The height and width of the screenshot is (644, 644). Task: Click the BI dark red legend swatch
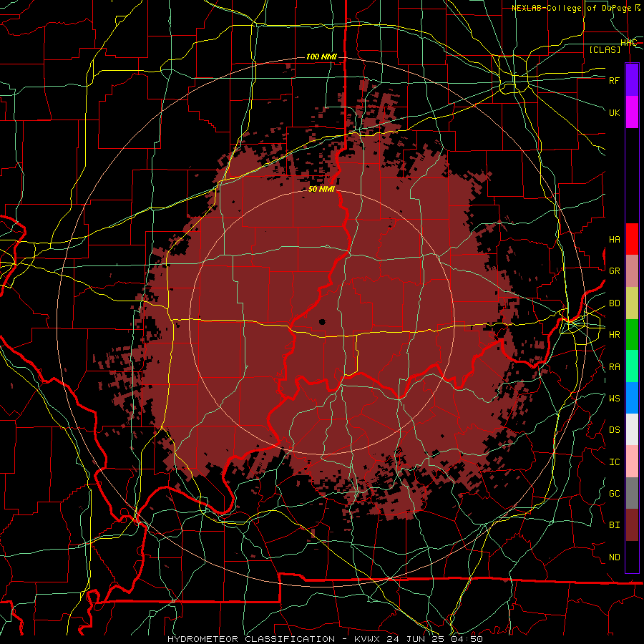pos(632,525)
